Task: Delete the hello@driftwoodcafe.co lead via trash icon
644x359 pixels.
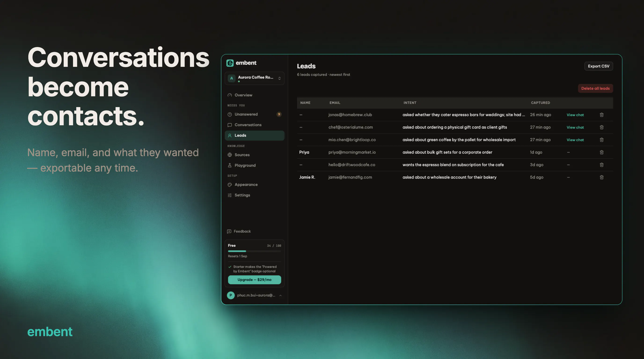Action: click(601, 165)
